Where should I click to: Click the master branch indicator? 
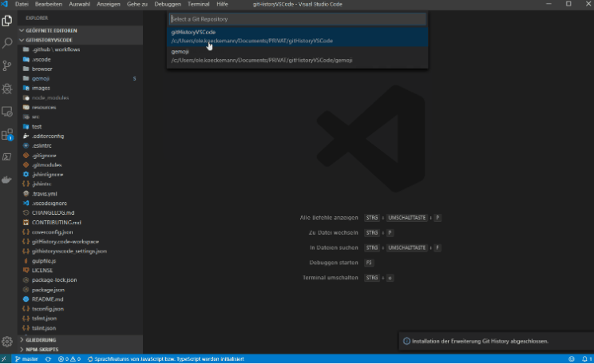point(26,359)
